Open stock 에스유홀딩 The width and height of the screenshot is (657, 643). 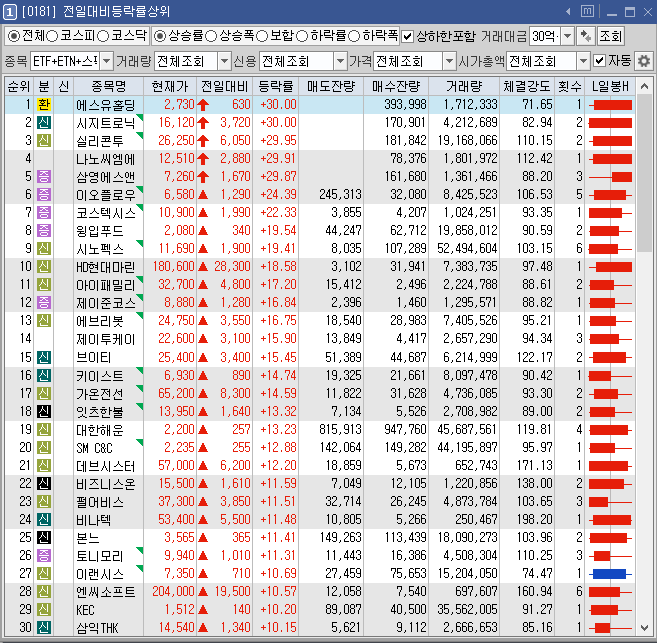[x=106, y=105]
